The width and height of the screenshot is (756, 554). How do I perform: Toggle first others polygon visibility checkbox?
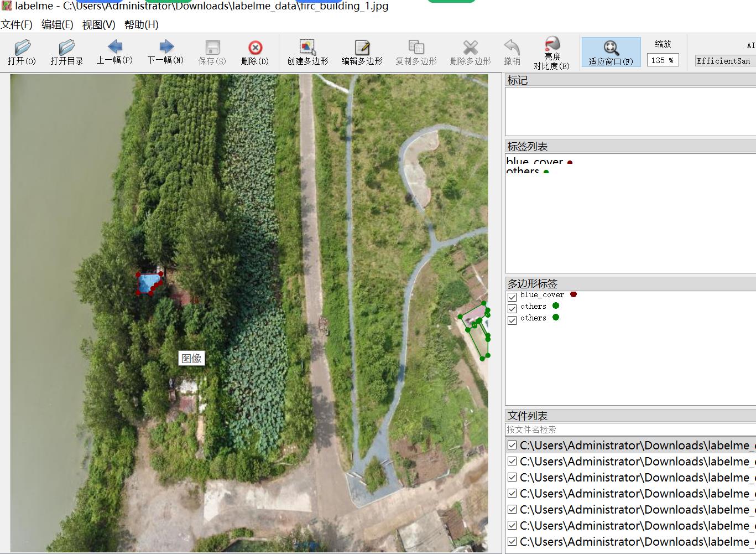(x=512, y=309)
